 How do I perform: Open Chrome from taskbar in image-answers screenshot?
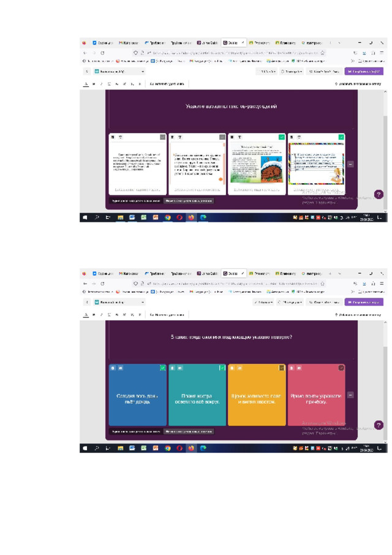(x=167, y=217)
